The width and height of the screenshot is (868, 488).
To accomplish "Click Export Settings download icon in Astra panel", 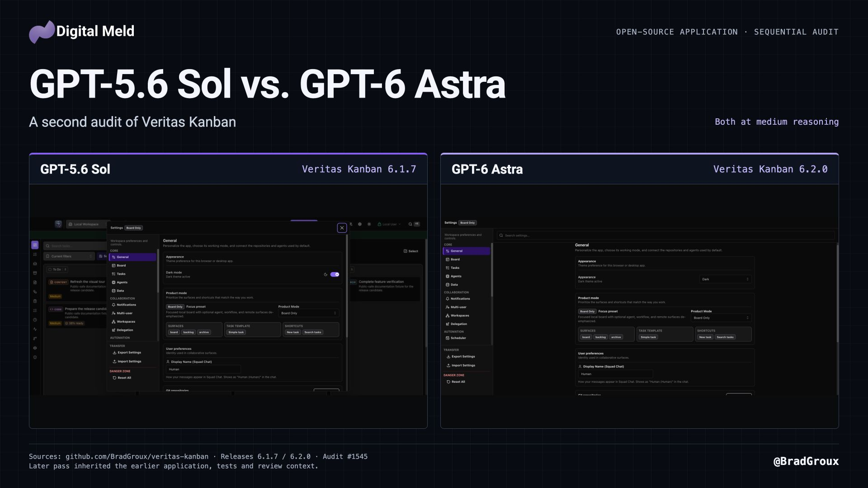I will 448,357.
